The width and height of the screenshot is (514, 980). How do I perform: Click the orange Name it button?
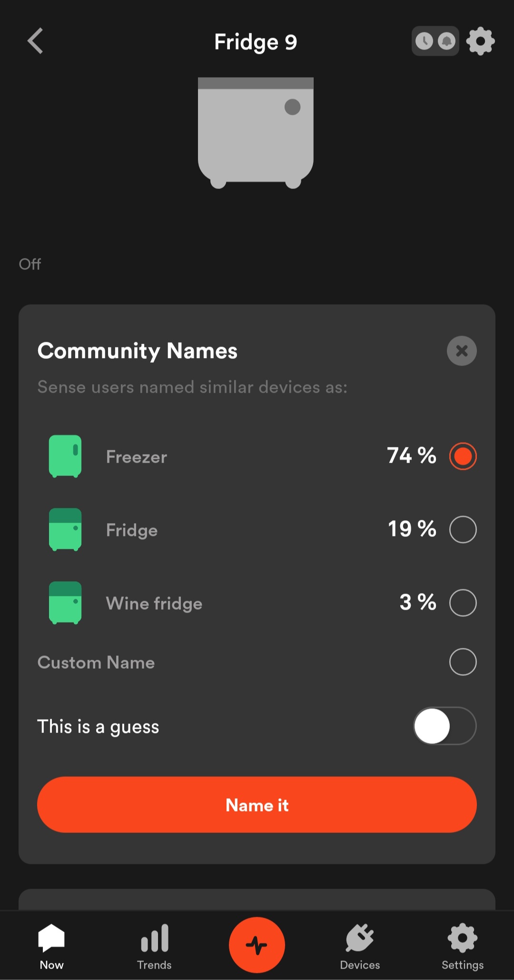[257, 805]
